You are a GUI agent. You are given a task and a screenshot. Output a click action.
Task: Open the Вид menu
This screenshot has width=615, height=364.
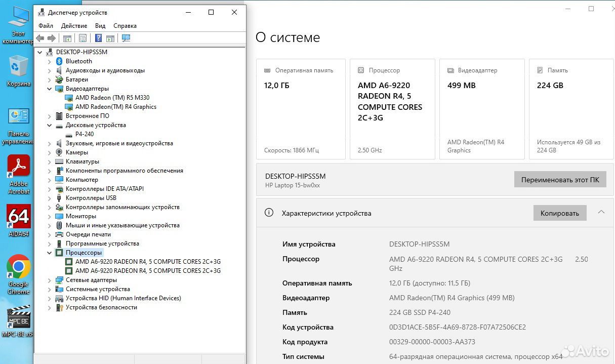click(100, 26)
